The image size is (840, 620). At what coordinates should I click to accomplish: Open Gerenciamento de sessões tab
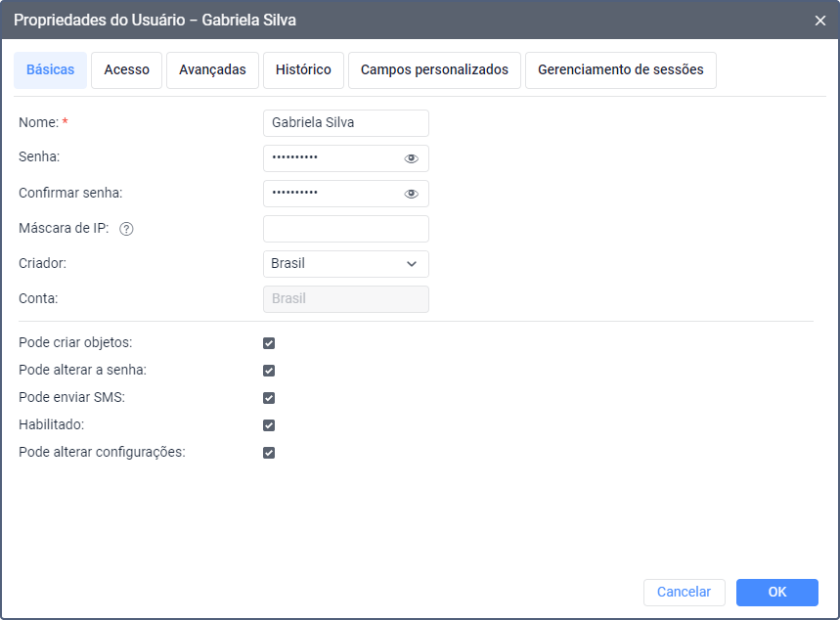point(620,70)
